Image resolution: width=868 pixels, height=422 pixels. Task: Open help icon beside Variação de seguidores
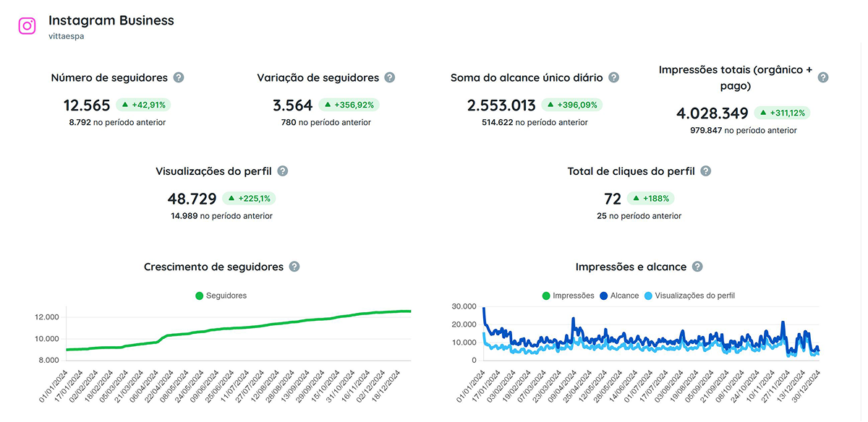click(x=390, y=77)
